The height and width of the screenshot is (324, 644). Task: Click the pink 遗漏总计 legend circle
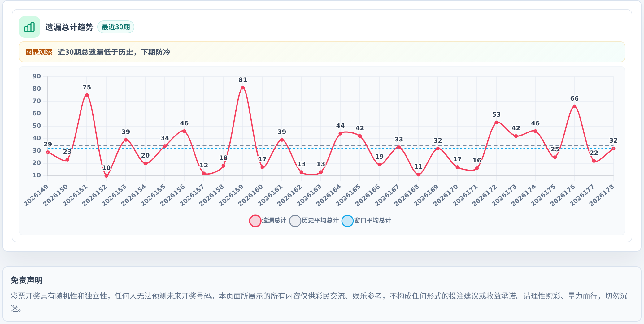[255, 221]
